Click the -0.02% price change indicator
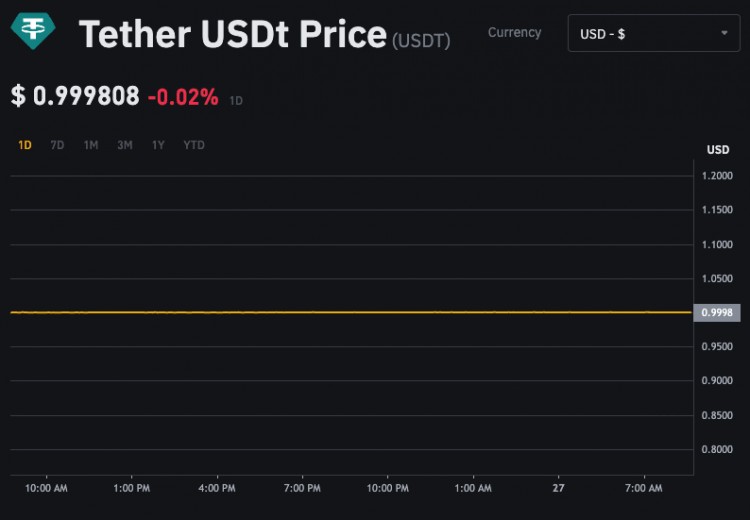 [183, 97]
